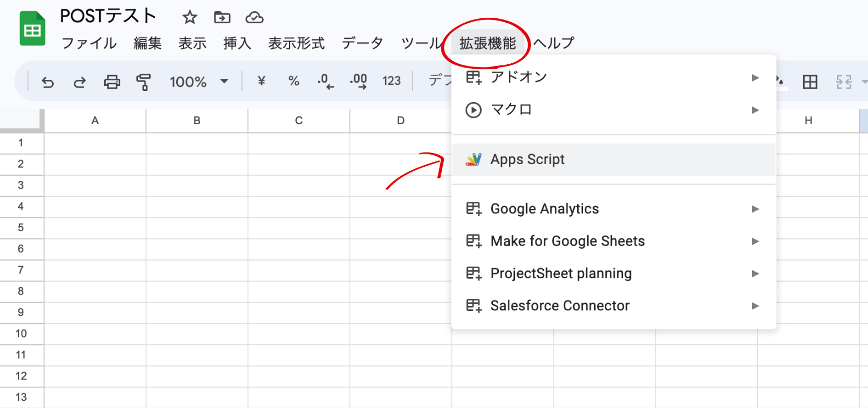Open the データ menu
The height and width of the screenshot is (408, 868).
(362, 43)
